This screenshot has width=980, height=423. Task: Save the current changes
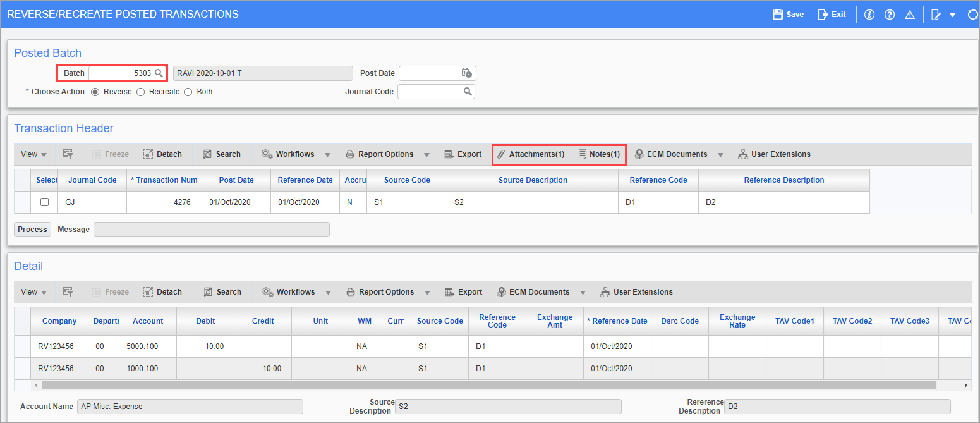pos(787,14)
